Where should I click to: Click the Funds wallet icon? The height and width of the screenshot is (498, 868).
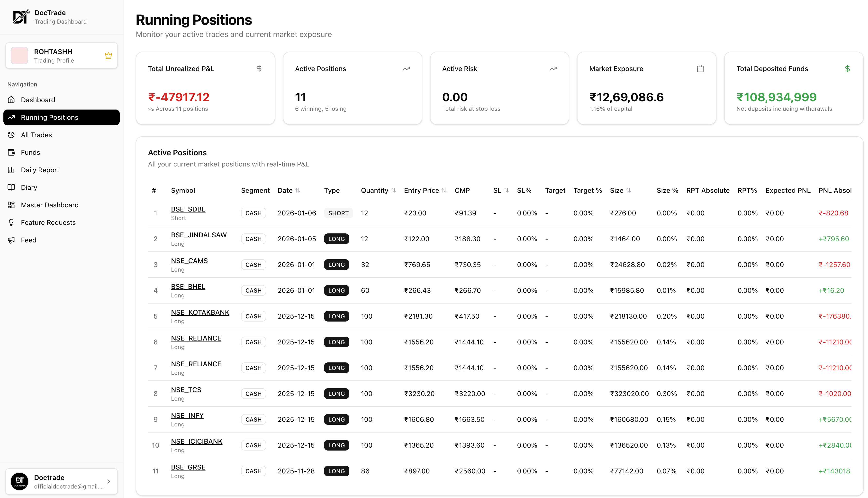(x=11, y=152)
